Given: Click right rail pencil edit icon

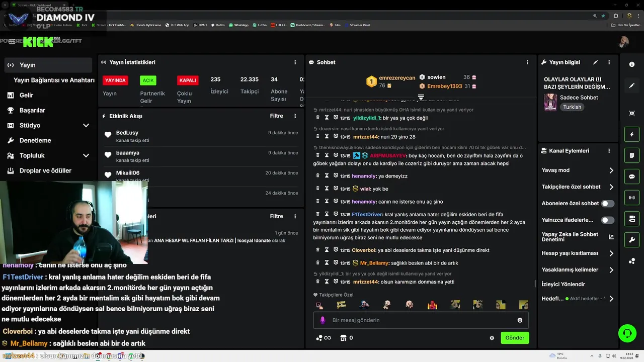Looking at the screenshot, I should (x=632, y=85).
